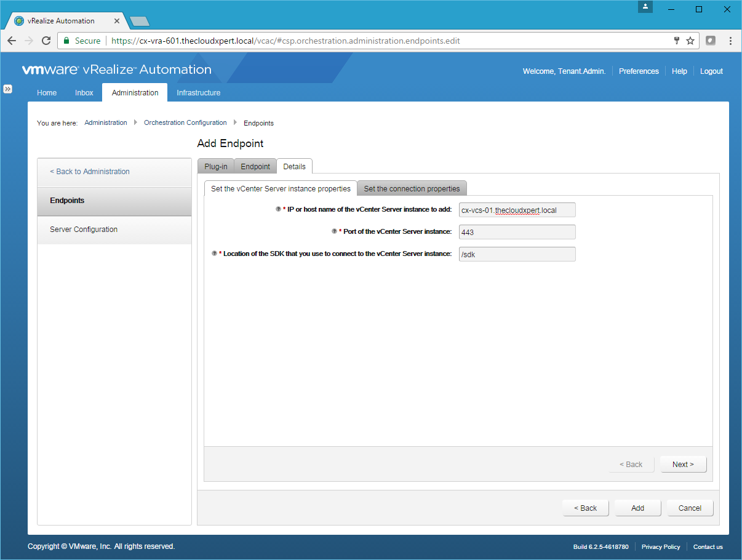The width and height of the screenshot is (742, 560).
Task: Click the browser back arrow
Action: 12,41
